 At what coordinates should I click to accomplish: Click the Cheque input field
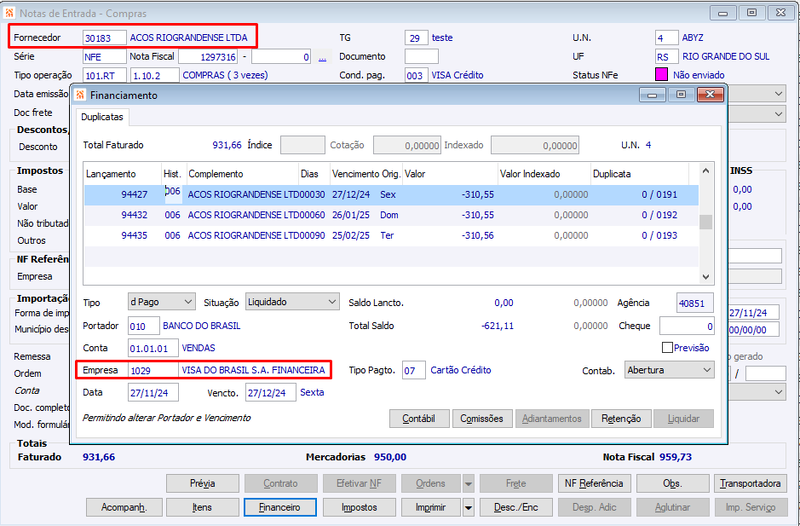687,326
